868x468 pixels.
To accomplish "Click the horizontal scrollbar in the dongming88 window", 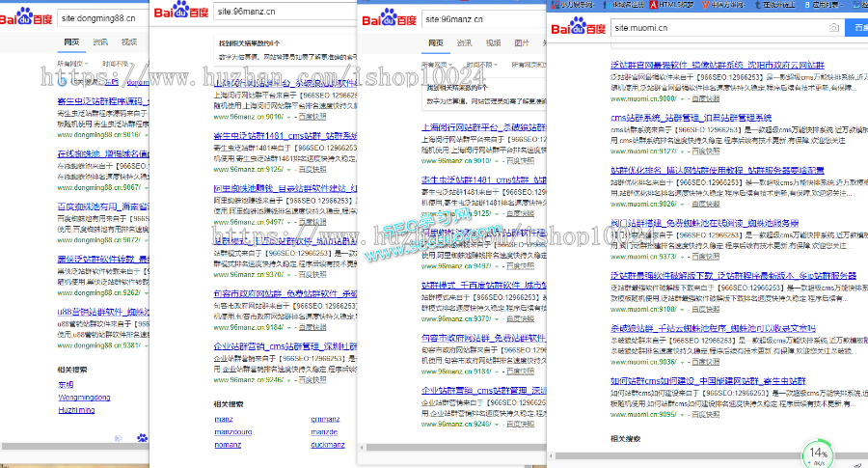I will (x=74, y=447).
